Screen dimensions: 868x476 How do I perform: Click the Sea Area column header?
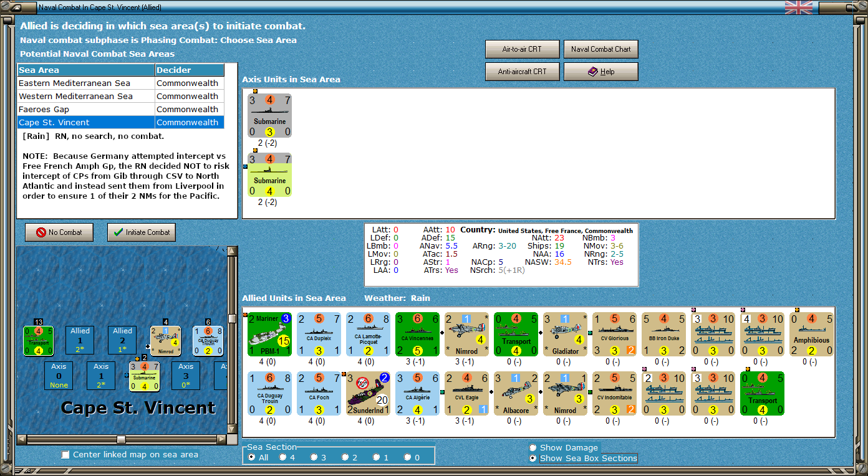click(86, 70)
